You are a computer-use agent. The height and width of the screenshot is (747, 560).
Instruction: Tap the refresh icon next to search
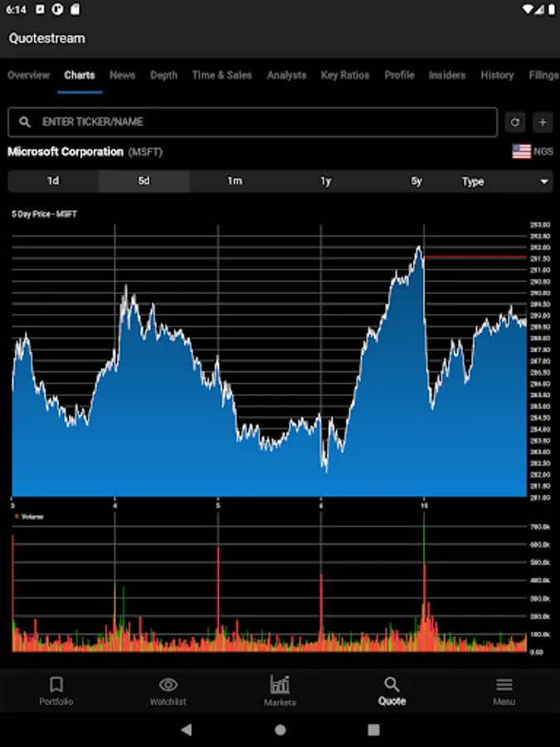(514, 123)
